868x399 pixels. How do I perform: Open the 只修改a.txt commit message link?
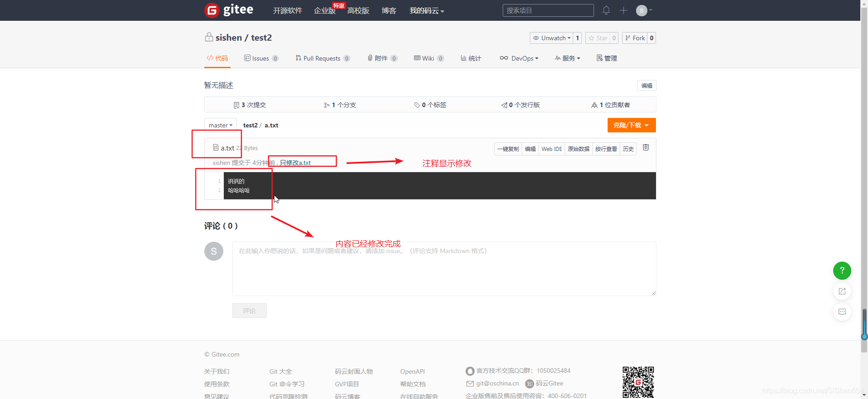point(295,163)
